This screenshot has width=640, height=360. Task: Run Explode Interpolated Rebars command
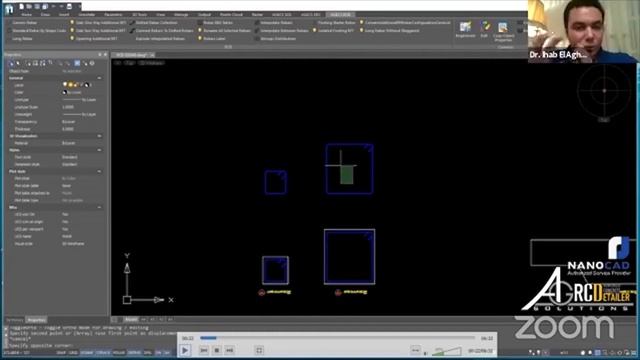(160, 39)
